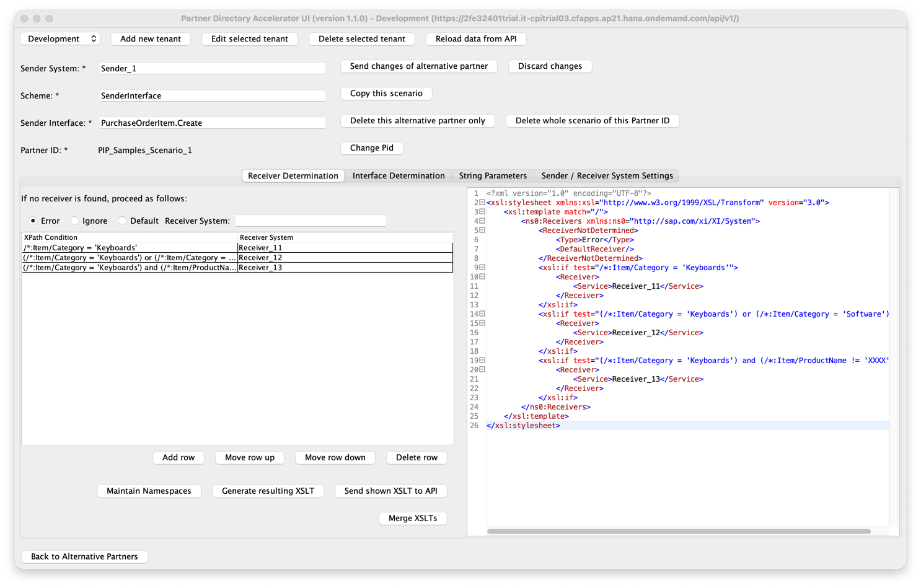The height and width of the screenshot is (588, 921).
Task: Open the Development tenant dropdown
Action: point(60,38)
